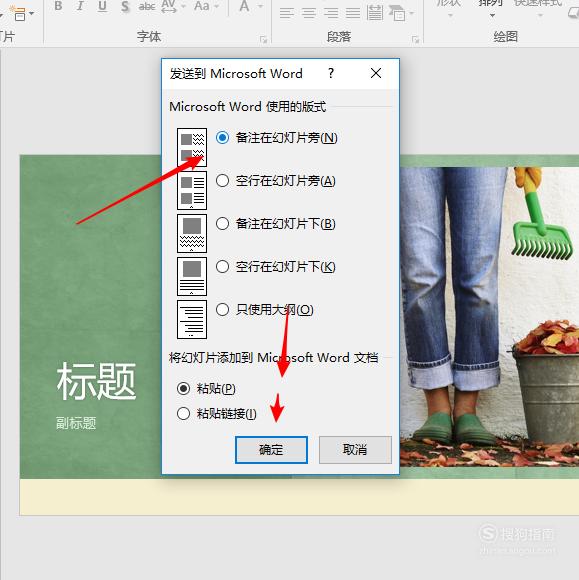Confirm with 确定 button

271,450
